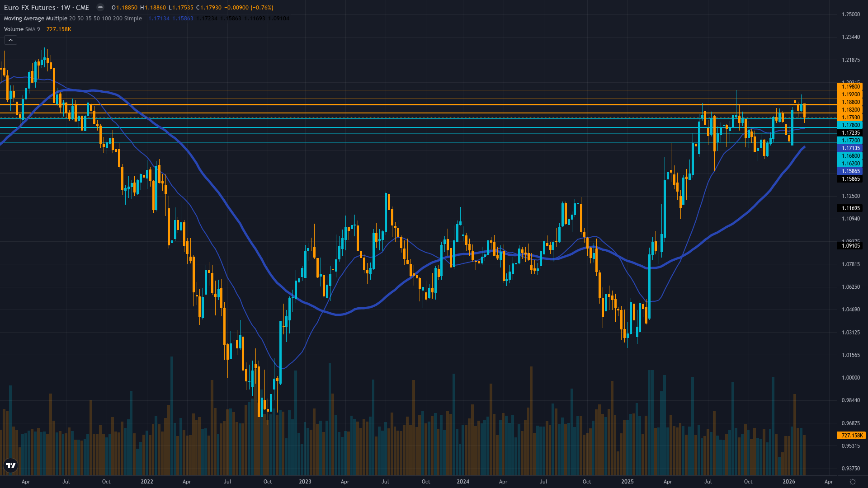Image resolution: width=868 pixels, height=488 pixels.
Task: Click the orange 1.19200 price label
Action: click(850, 94)
